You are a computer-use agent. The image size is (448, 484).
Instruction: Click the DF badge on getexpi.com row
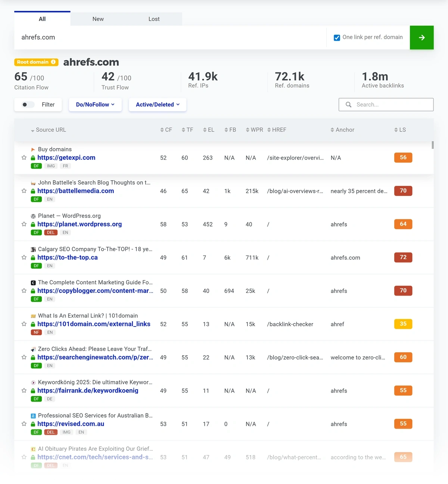[x=36, y=166]
